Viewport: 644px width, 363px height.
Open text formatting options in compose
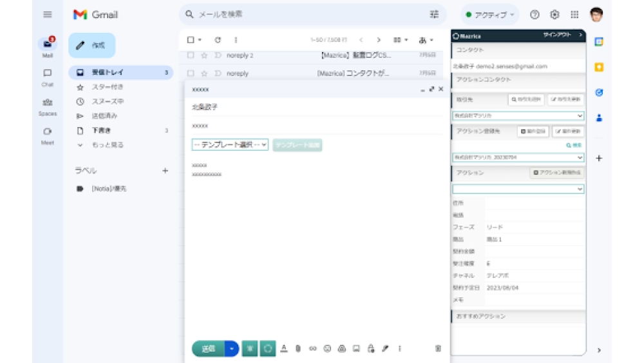(x=284, y=349)
